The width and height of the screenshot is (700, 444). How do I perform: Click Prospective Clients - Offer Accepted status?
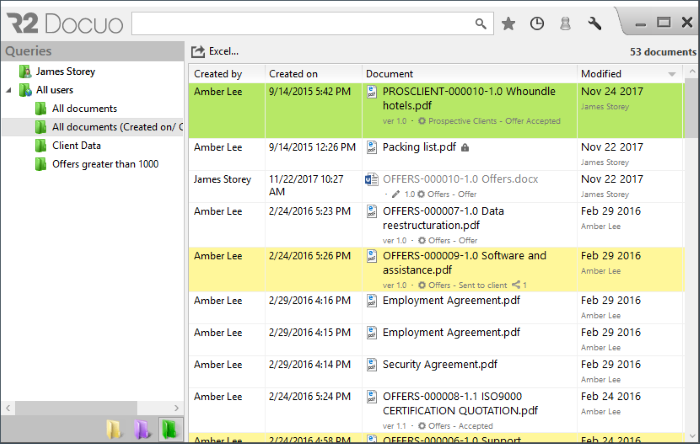click(x=494, y=121)
